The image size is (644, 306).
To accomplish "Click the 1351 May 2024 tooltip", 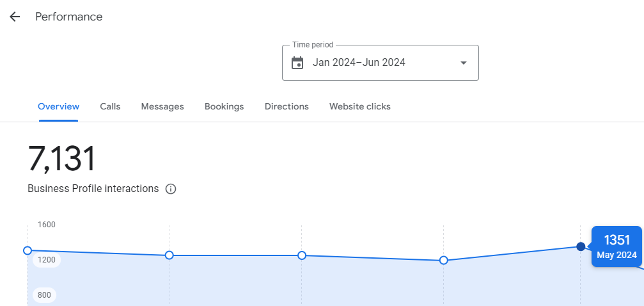I will 617,246.
